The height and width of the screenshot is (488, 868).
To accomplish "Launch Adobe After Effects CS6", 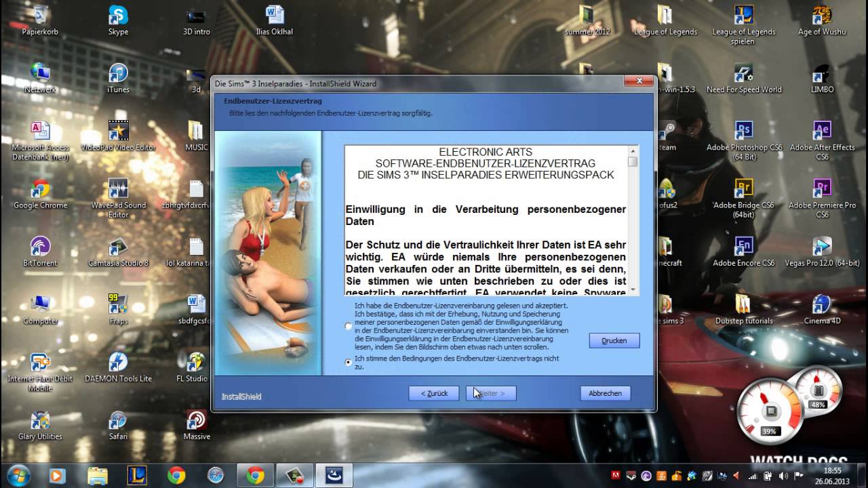I will pos(822,140).
